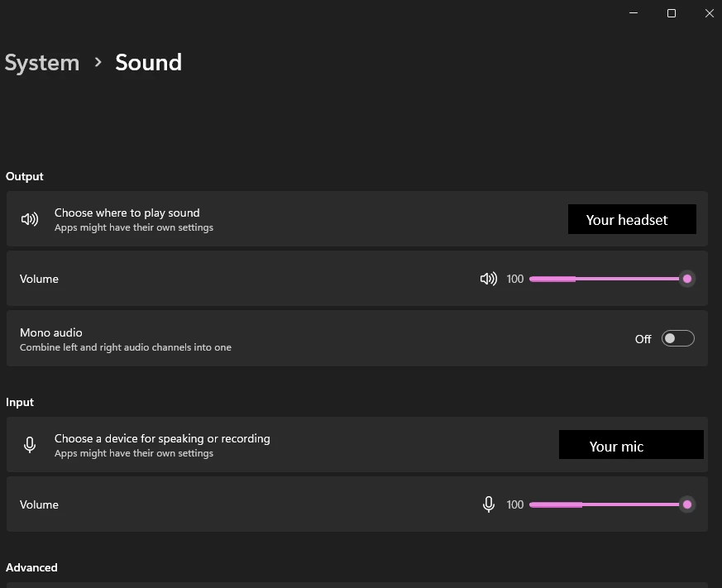
Task: Click the speaker icon next to Choose where to play sound
Action: [x=30, y=219]
